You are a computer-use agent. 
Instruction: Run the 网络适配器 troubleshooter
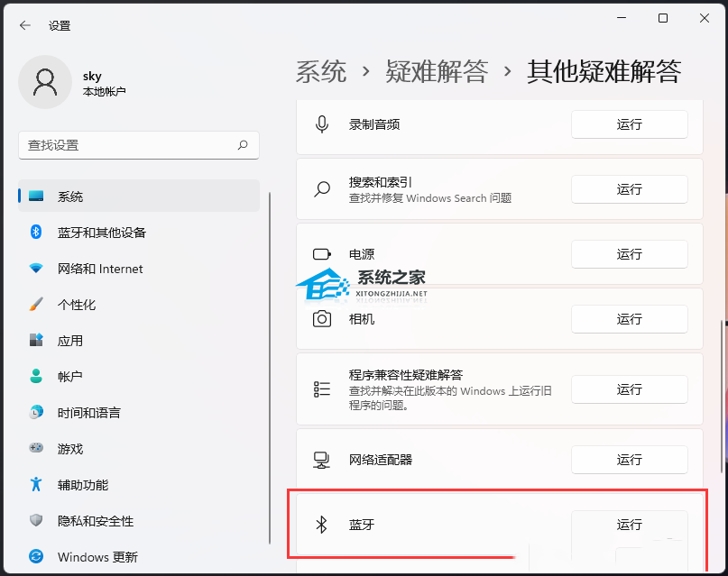coord(629,460)
